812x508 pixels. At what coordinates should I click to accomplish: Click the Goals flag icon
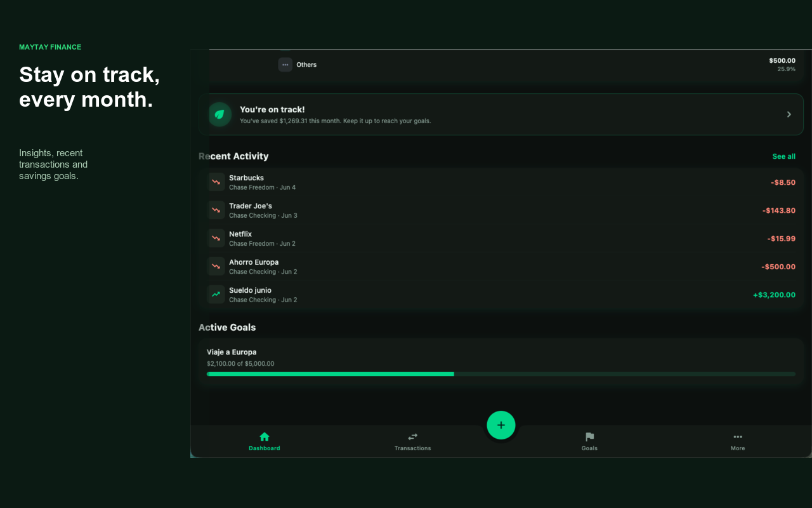point(589,437)
